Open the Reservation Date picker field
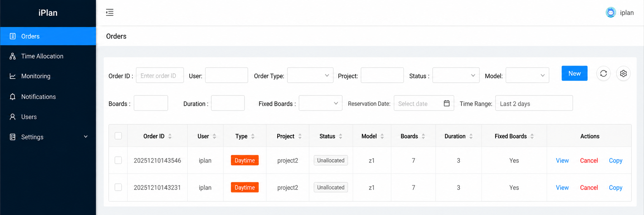The image size is (644, 215). (424, 103)
